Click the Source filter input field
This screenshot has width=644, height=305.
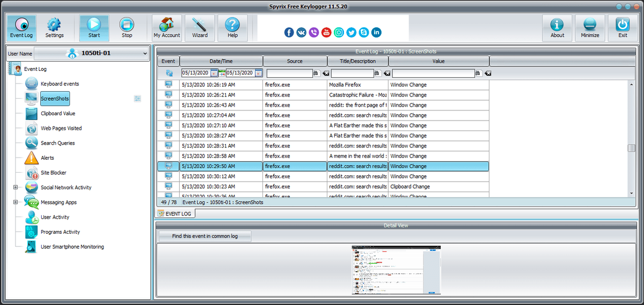click(290, 73)
